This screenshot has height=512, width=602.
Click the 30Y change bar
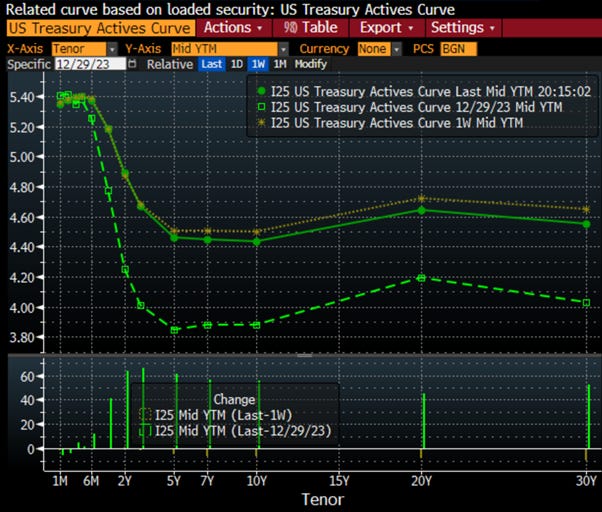[x=589, y=416]
